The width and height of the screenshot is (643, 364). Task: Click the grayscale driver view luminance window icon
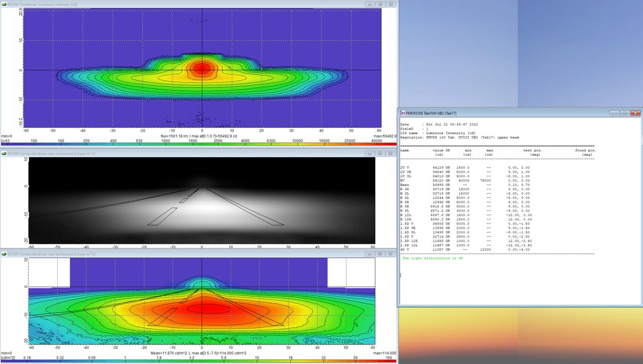[x=5, y=153]
